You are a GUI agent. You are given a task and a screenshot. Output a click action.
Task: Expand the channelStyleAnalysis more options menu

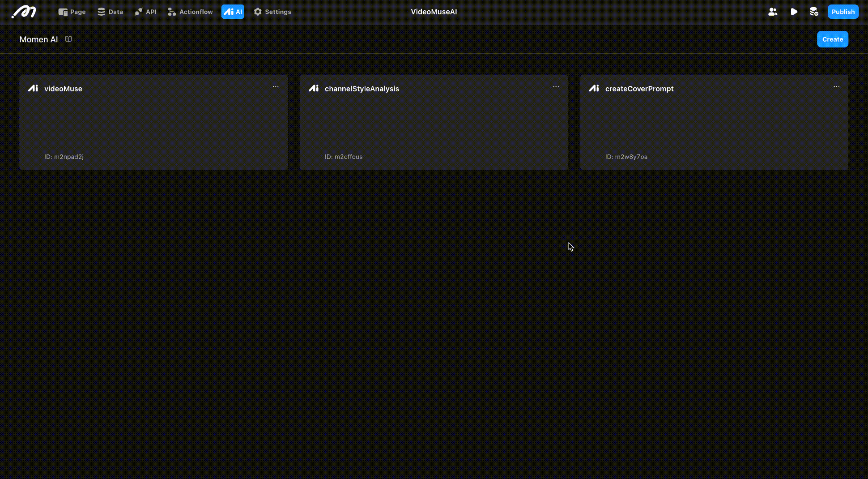pyautogui.click(x=556, y=87)
